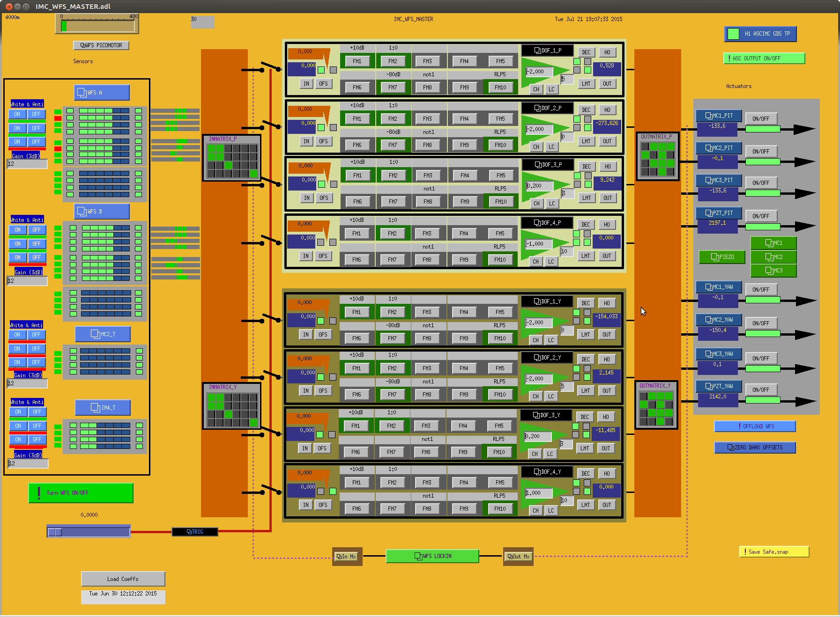Click the LC button on DOF_1_Y
The height and width of the screenshot is (617, 840).
551,340
